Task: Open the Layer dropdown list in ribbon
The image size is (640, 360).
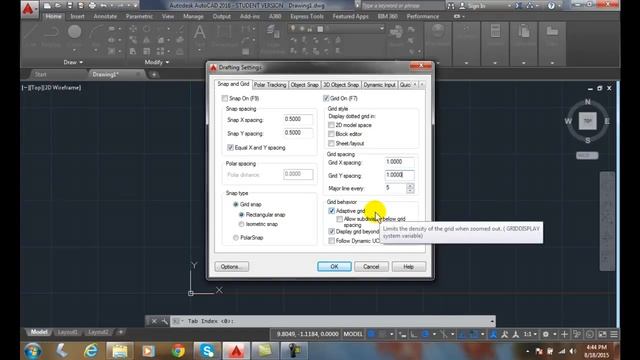Action: (x=337, y=29)
